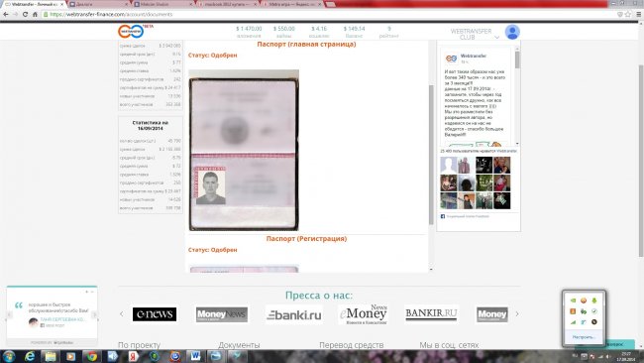Bookmark this page with the star icon
Image resolution: width=644 pixels, height=363 pixels.
pos(628,14)
